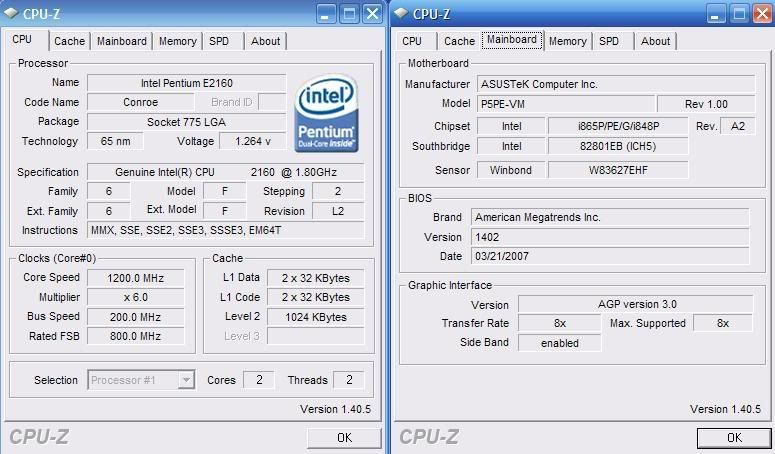Click the Rev 1.00 field
Screen dimensions: 775x454
pos(706,104)
